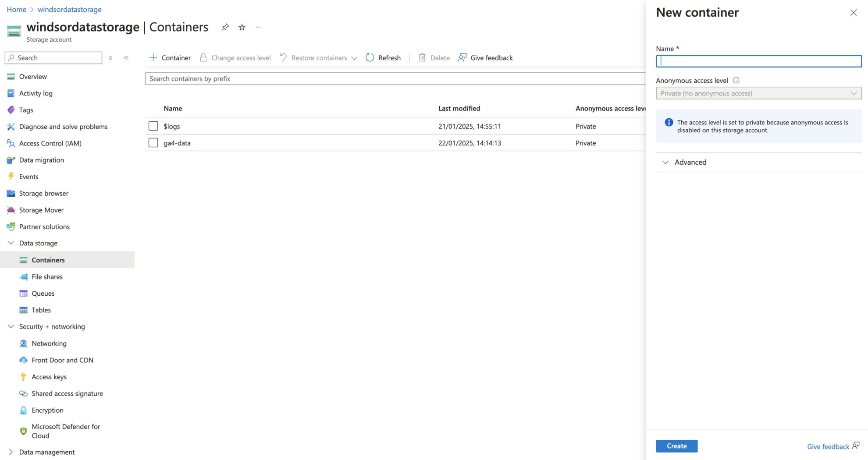Open the more options ellipsis
Viewport: 868px width, 460px height.
click(259, 27)
